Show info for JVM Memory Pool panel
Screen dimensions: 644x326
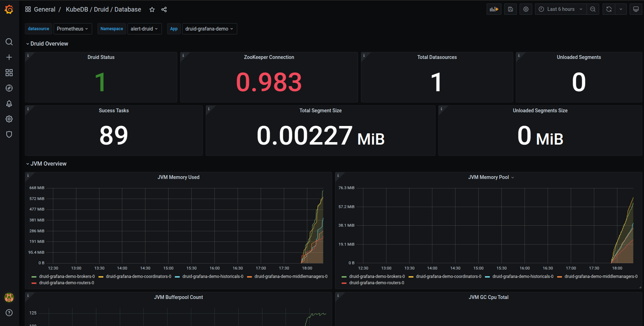pos(338,175)
